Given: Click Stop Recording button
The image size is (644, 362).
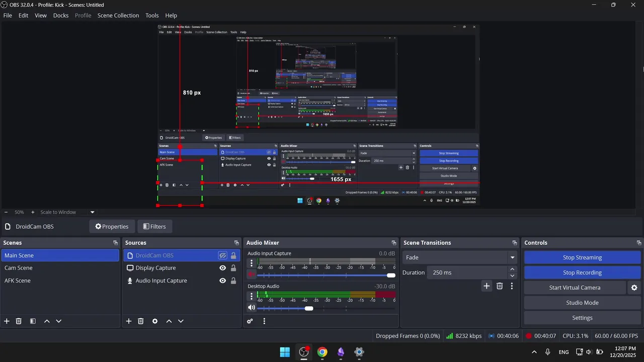Looking at the screenshot, I should [x=582, y=273].
